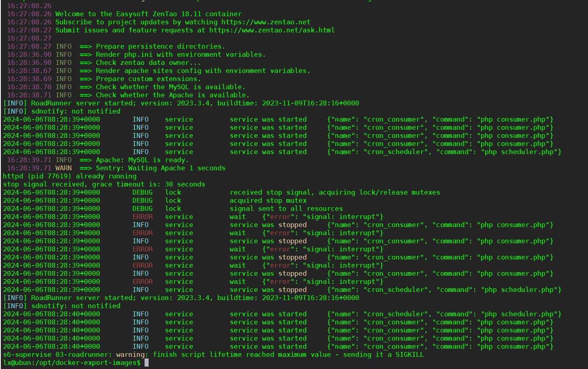This screenshot has height=369, width=588.
Task: Click the 'stop signal received, grace timeout' line
Action: (104, 184)
